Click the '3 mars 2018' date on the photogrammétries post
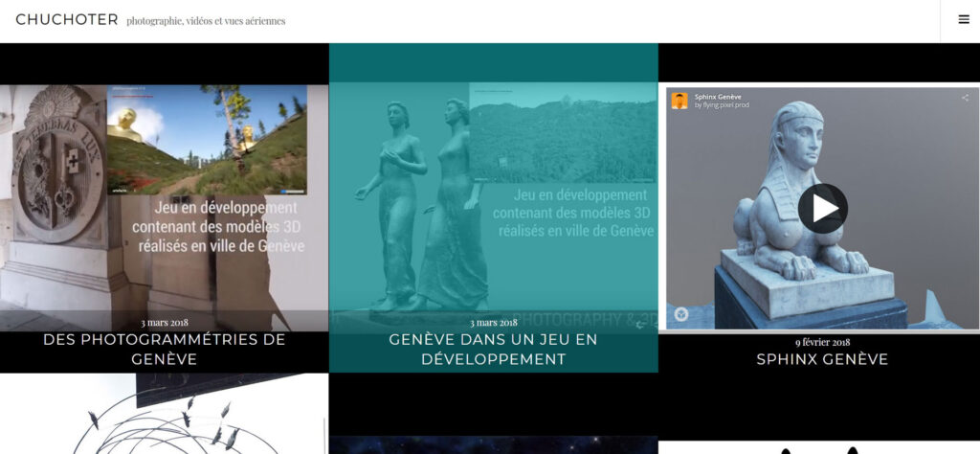The height and width of the screenshot is (454, 980). (165, 323)
